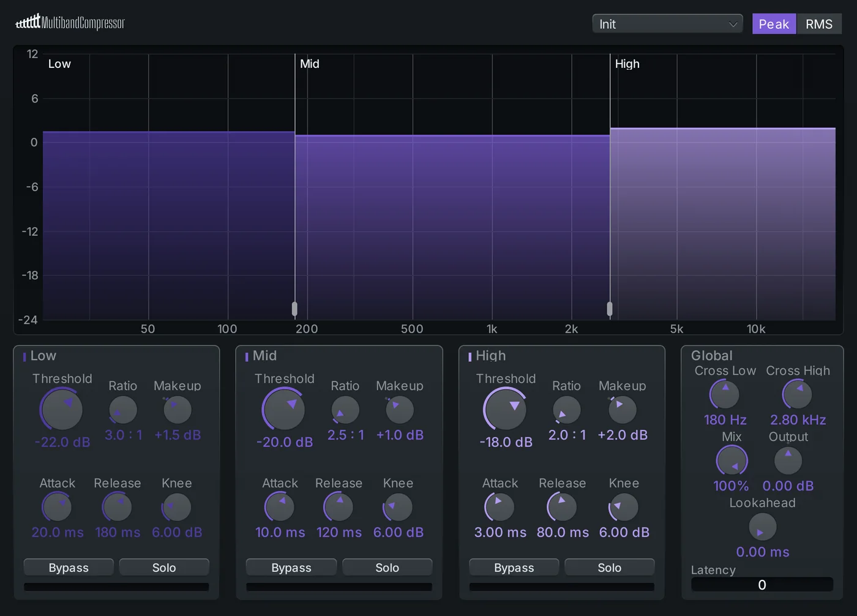Click the MultibandCompressor logo
Viewport: 857px width, 616px height.
coord(70,23)
